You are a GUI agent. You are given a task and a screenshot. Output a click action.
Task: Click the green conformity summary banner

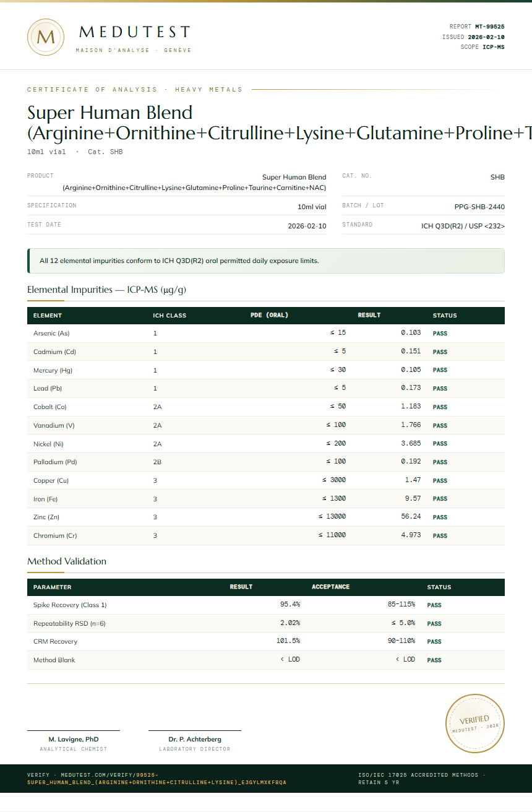pyautogui.click(x=266, y=261)
